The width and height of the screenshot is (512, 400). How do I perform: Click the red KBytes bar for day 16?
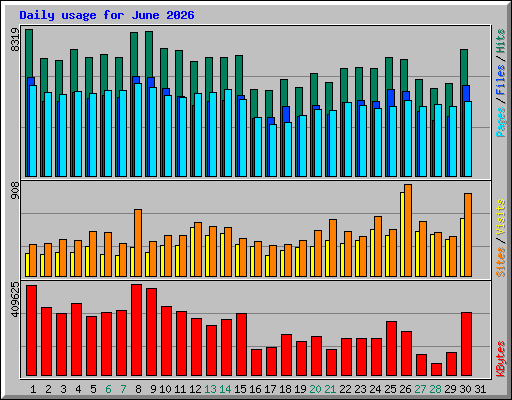click(x=256, y=363)
